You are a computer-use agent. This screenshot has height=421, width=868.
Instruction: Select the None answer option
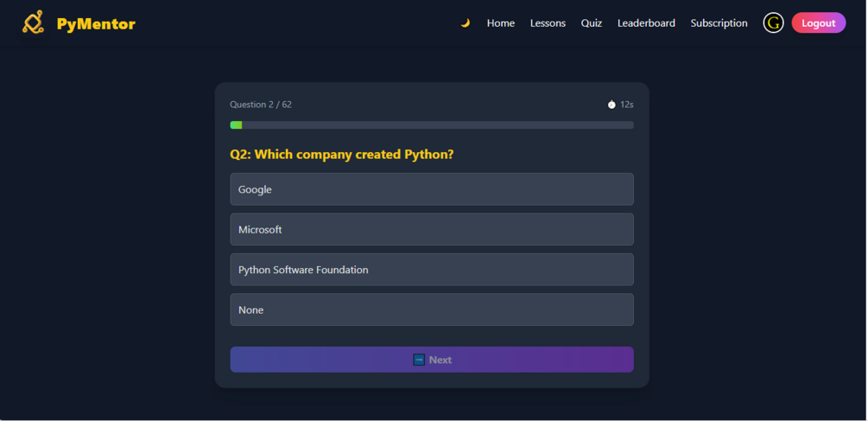[x=431, y=310]
